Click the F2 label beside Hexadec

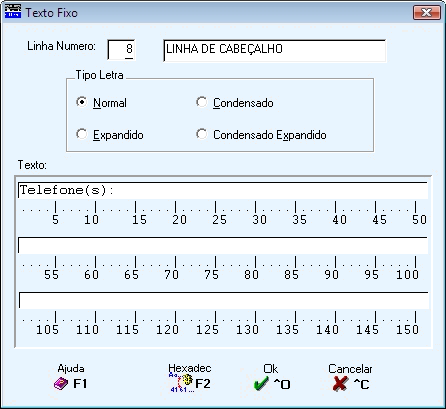coord(203,384)
